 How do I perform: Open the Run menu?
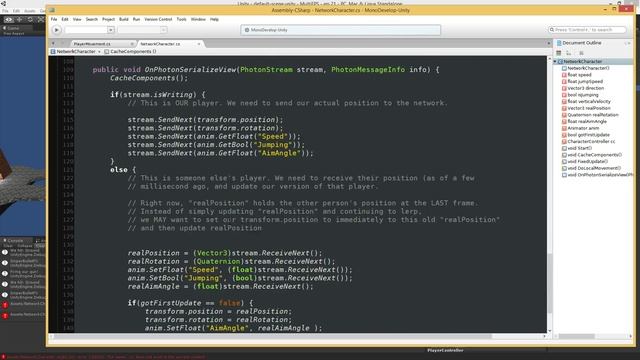136,19
